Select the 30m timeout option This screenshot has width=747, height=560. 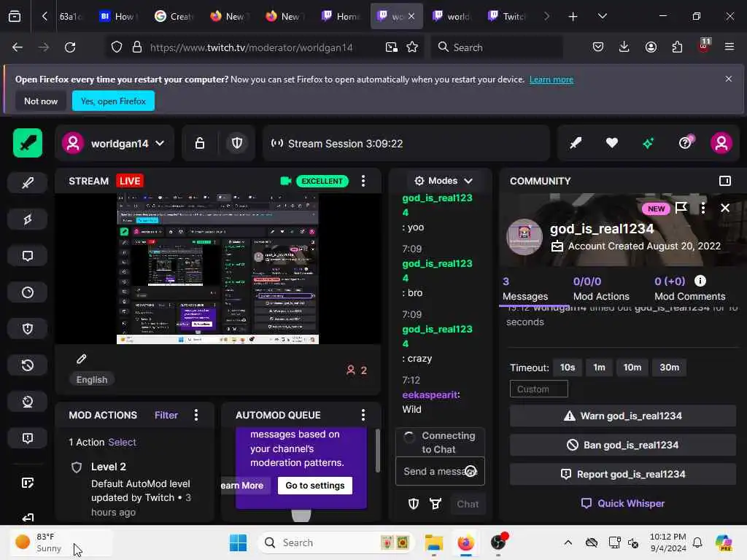point(670,367)
